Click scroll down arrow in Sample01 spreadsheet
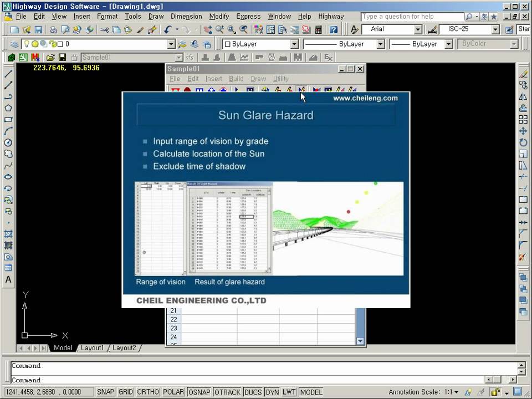The height and width of the screenshot is (399, 532). click(360, 341)
